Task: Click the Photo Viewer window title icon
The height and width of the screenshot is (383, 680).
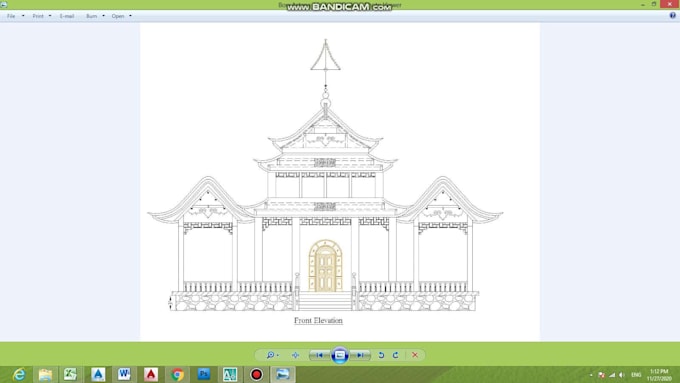Action: 4,5
